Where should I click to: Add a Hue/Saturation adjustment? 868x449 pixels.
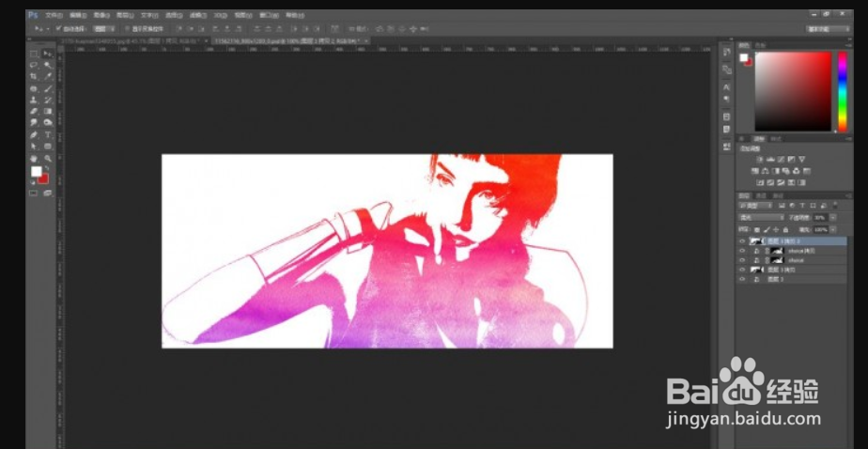[x=754, y=171]
